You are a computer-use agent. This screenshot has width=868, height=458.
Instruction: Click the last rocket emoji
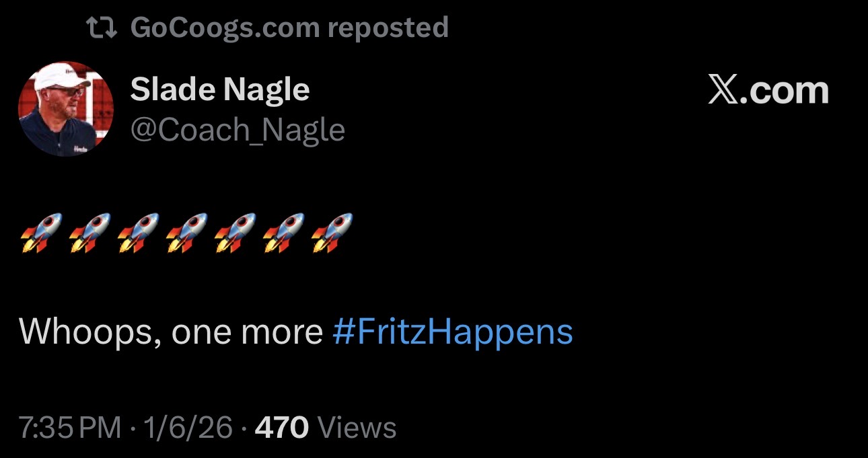click(x=332, y=233)
